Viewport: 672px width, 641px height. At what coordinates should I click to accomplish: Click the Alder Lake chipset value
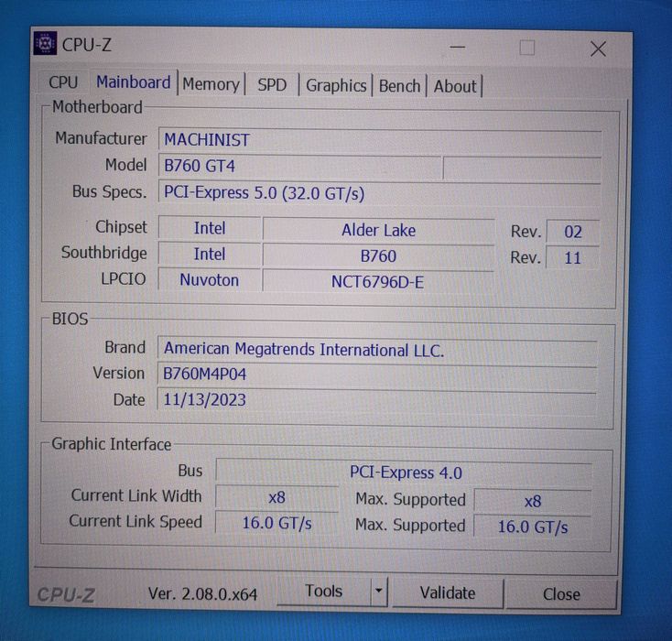click(x=378, y=230)
